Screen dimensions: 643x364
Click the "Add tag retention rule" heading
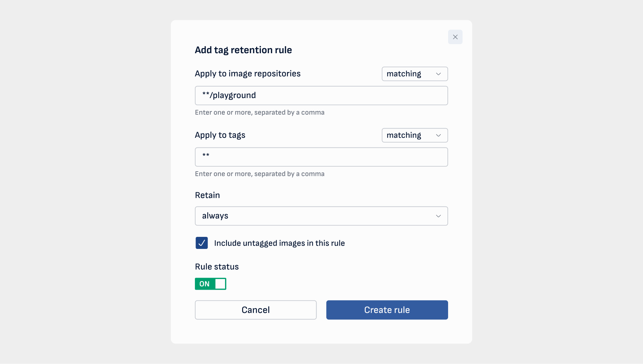point(243,50)
